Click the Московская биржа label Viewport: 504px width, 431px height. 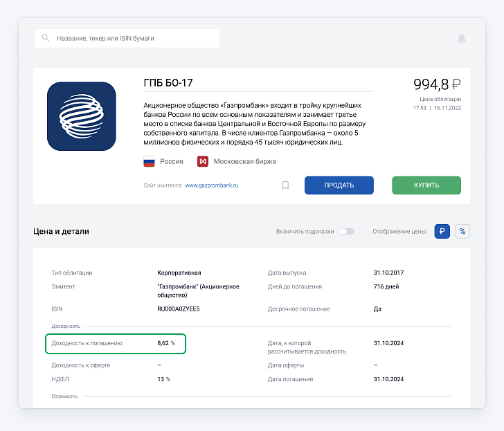[x=244, y=161]
